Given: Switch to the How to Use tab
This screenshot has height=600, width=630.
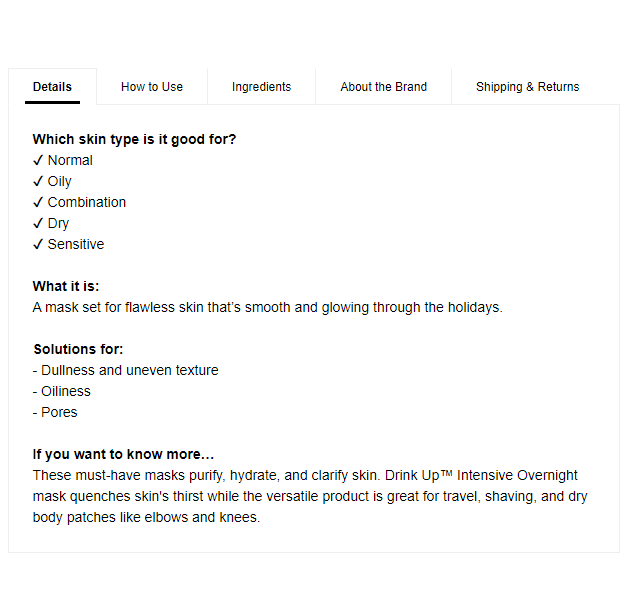Looking at the screenshot, I should pos(152,87).
